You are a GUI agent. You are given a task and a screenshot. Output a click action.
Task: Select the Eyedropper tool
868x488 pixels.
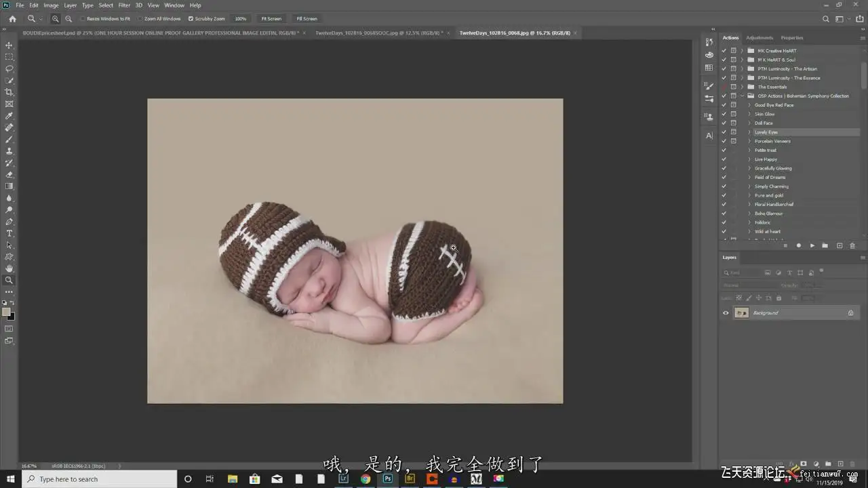pyautogui.click(x=9, y=116)
